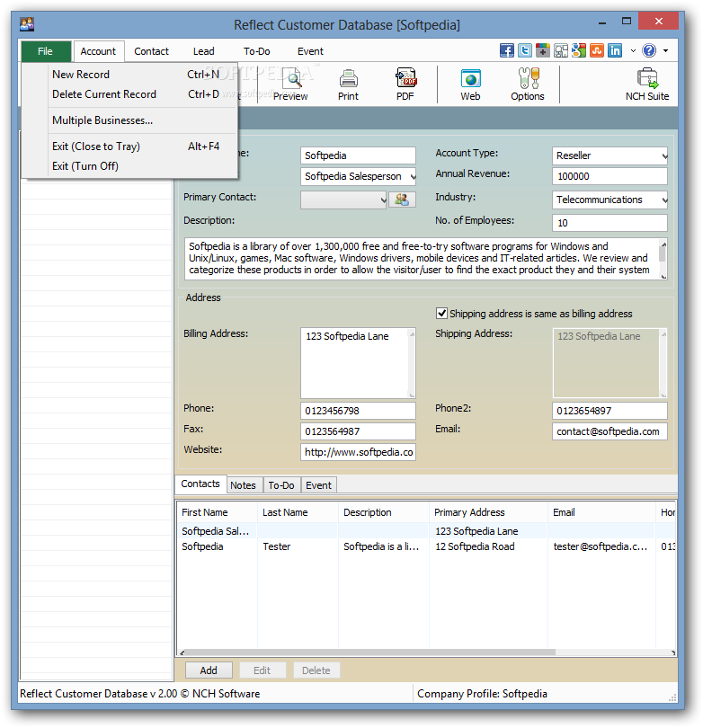Click the Google Plus share icon

543,50
